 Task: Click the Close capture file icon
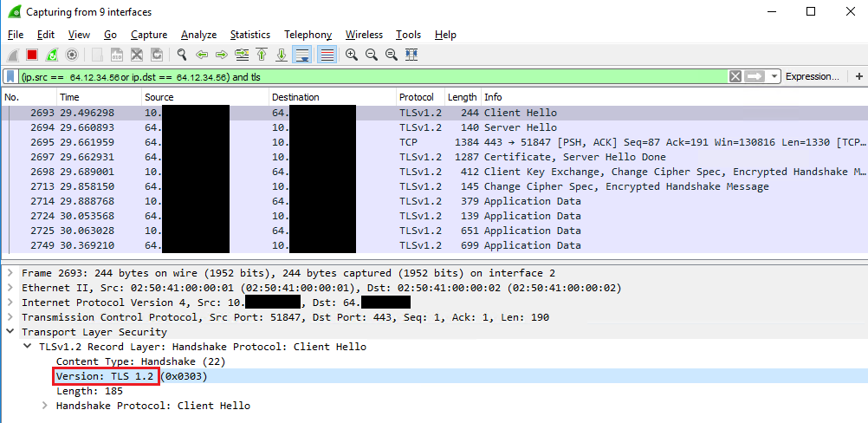tap(137, 55)
